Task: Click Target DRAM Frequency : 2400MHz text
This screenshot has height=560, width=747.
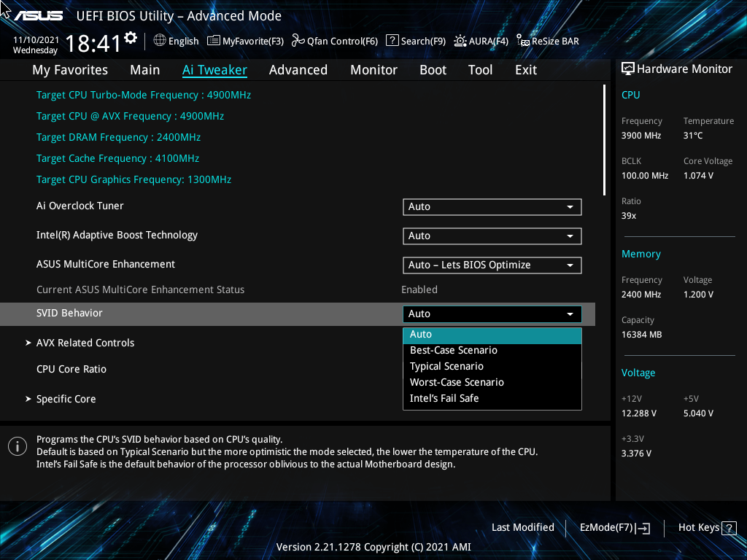Action: coord(118,137)
